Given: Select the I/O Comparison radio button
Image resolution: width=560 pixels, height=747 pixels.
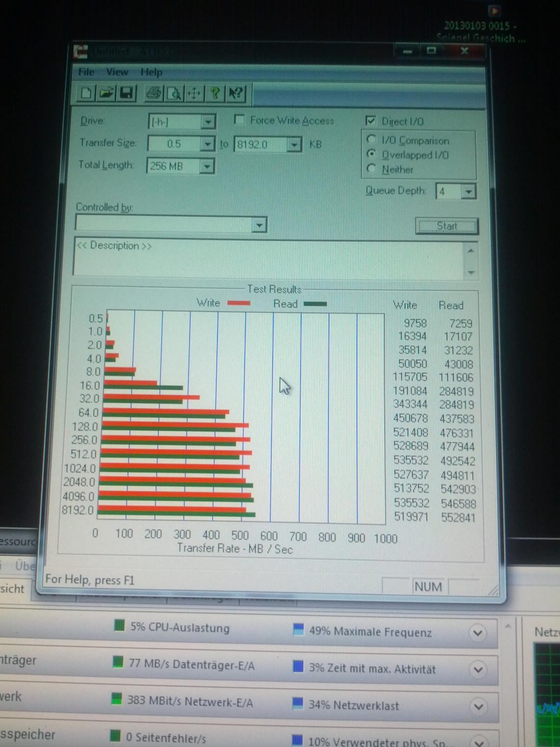Looking at the screenshot, I should click(372, 140).
